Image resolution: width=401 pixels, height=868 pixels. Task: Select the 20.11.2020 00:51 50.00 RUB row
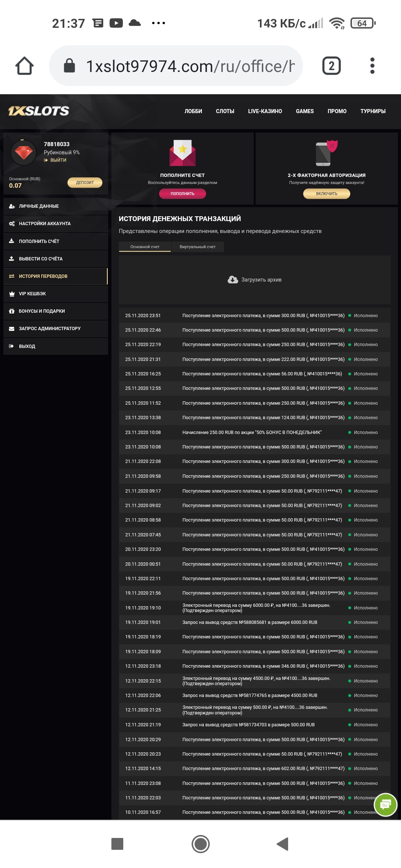pos(255,564)
